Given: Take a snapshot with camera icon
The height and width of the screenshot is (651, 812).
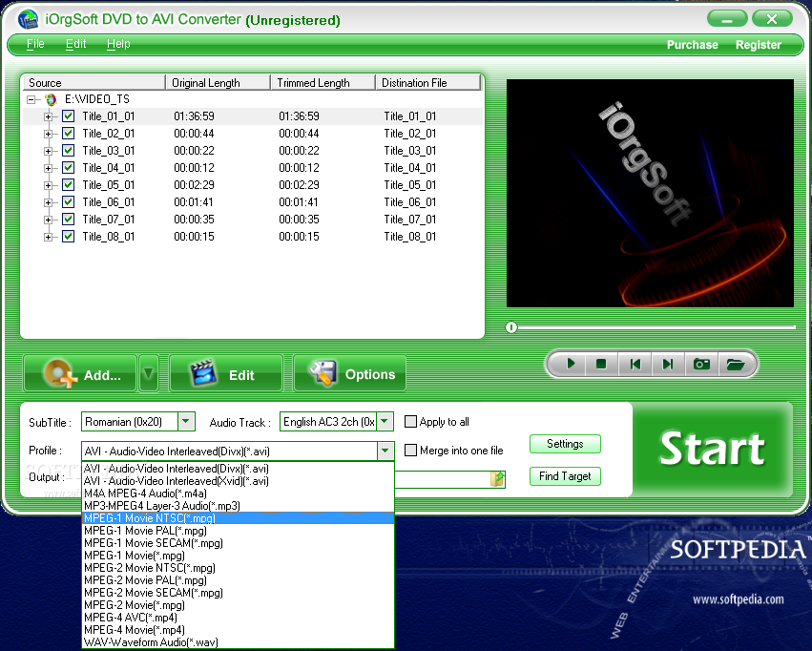Looking at the screenshot, I should (x=701, y=364).
